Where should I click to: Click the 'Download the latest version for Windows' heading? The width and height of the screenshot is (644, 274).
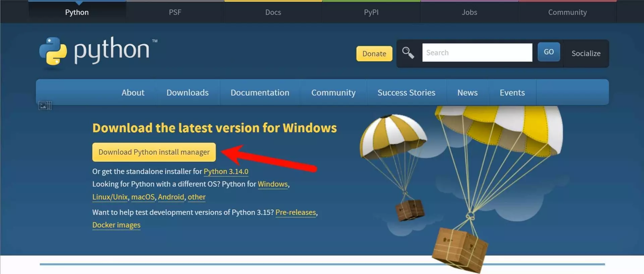(215, 128)
